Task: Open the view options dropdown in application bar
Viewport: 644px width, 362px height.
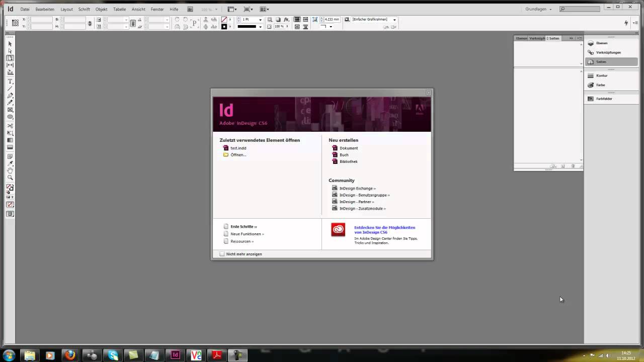Action: click(232, 9)
